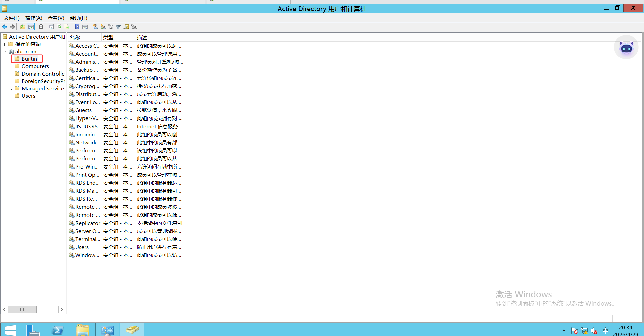The width and height of the screenshot is (644, 336).
Task: Select the Users group in the list
Action: click(x=126, y=247)
